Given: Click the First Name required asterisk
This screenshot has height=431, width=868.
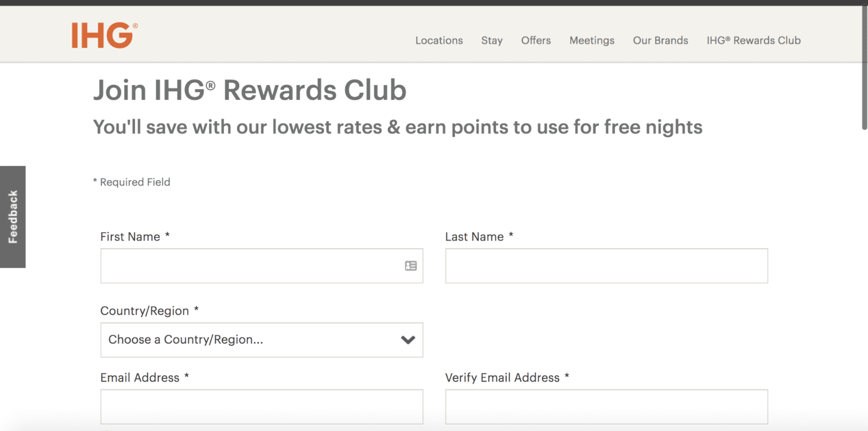Looking at the screenshot, I should [x=167, y=236].
